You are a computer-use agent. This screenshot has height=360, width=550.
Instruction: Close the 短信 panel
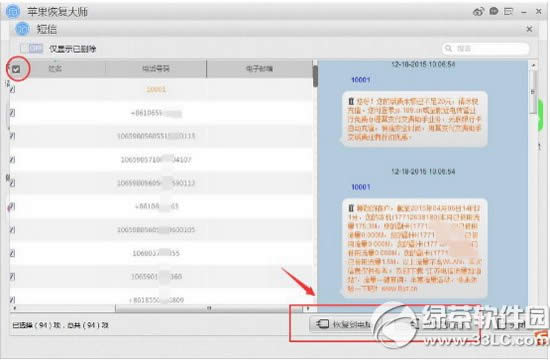coord(529,29)
